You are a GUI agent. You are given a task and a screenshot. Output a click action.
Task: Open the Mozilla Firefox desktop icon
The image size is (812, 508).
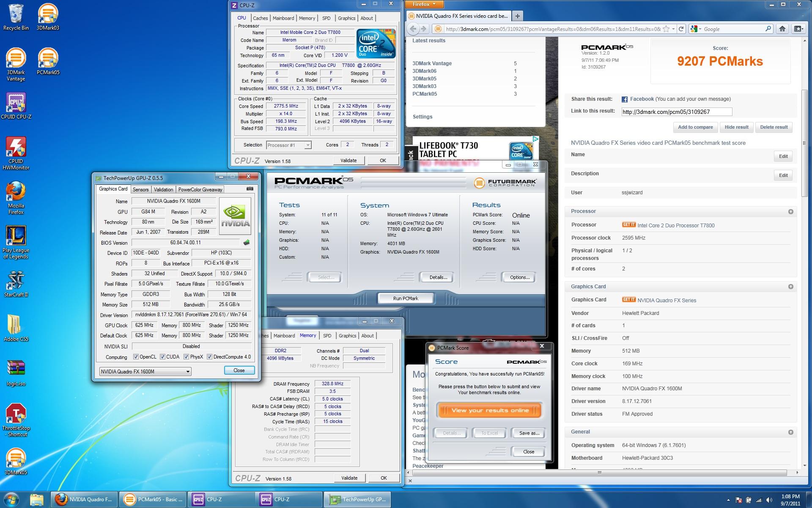16,198
